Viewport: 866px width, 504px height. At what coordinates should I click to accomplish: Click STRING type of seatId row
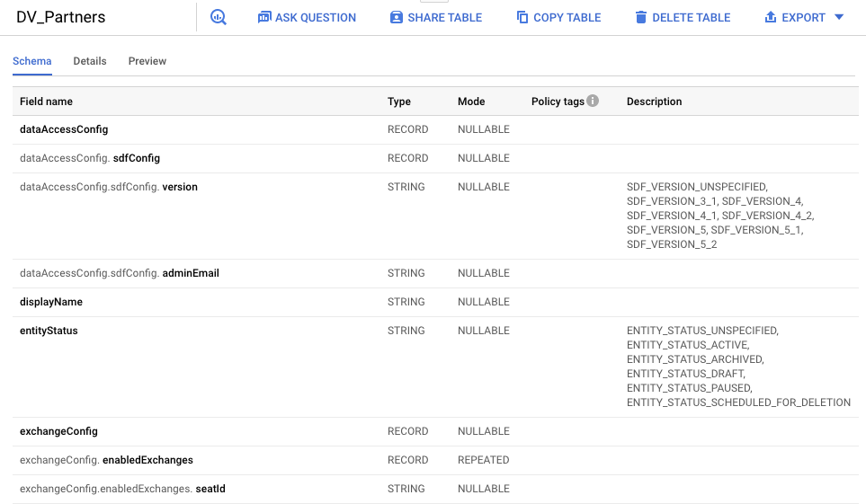click(406, 488)
